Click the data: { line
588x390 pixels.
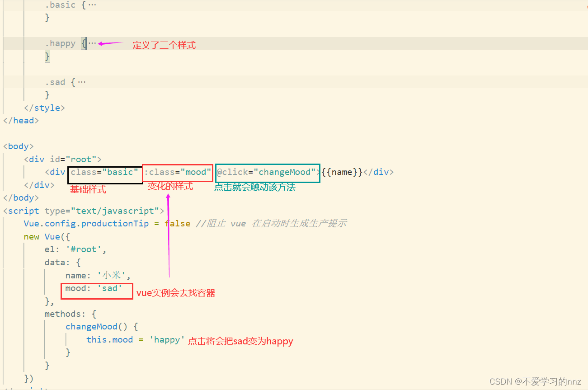click(x=62, y=262)
